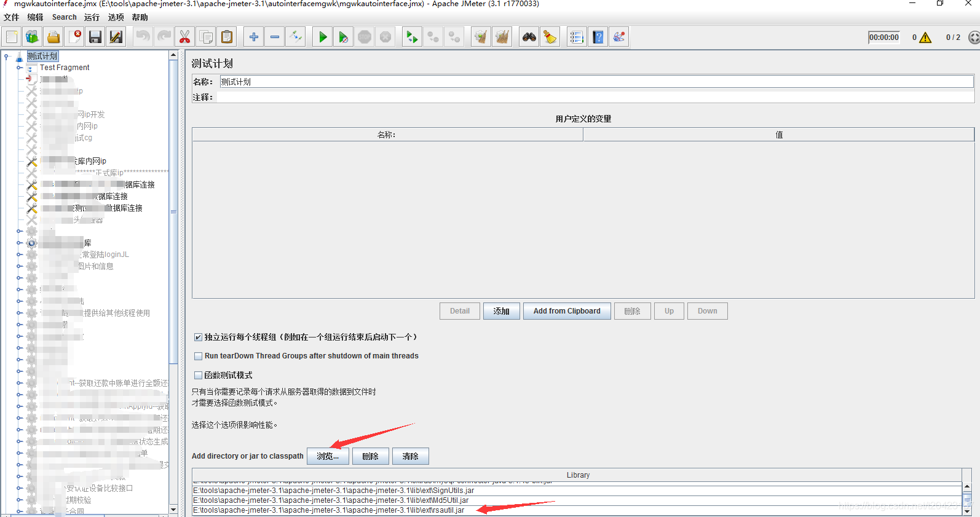Screen dimensions: 980x517
Task: Open the Search menu
Action: (64, 17)
